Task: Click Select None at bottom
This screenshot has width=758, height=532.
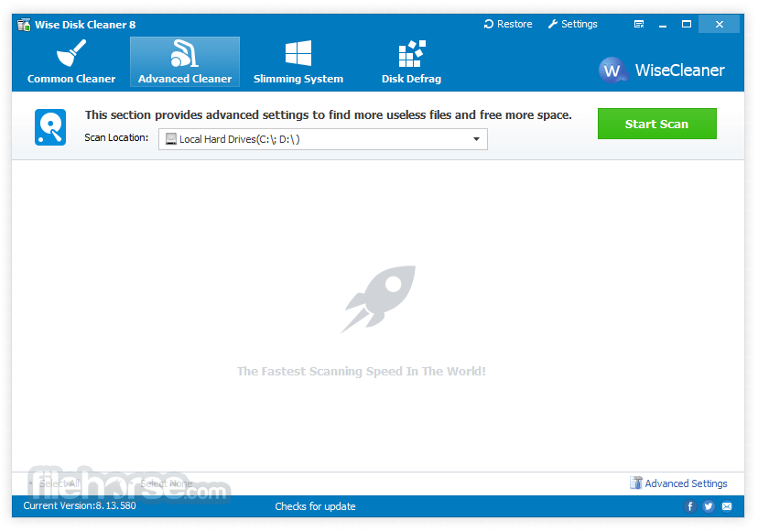Action: tap(167, 483)
